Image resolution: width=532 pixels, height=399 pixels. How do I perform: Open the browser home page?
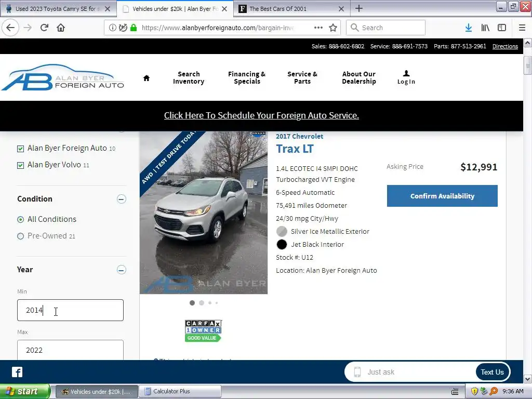(x=61, y=28)
